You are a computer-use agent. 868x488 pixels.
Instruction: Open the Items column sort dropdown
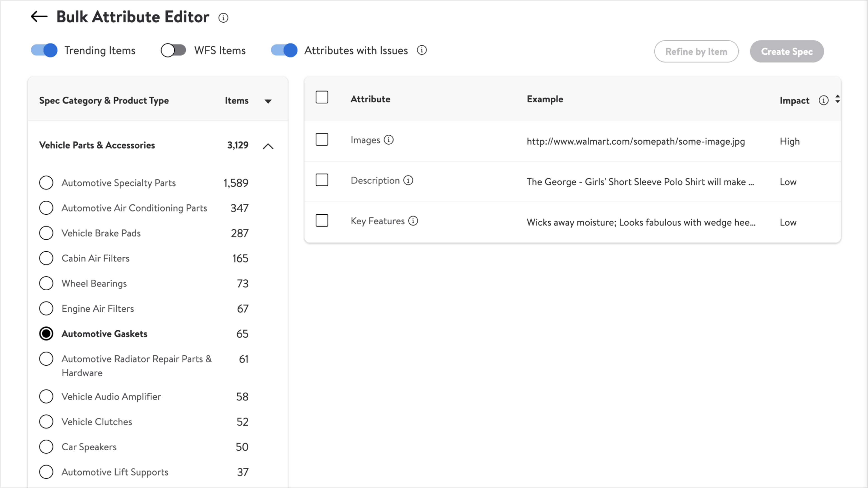point(268,101)
